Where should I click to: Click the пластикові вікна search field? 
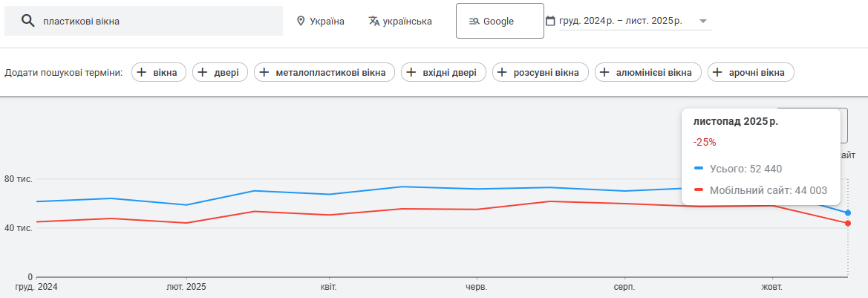[x=156, y=21]
